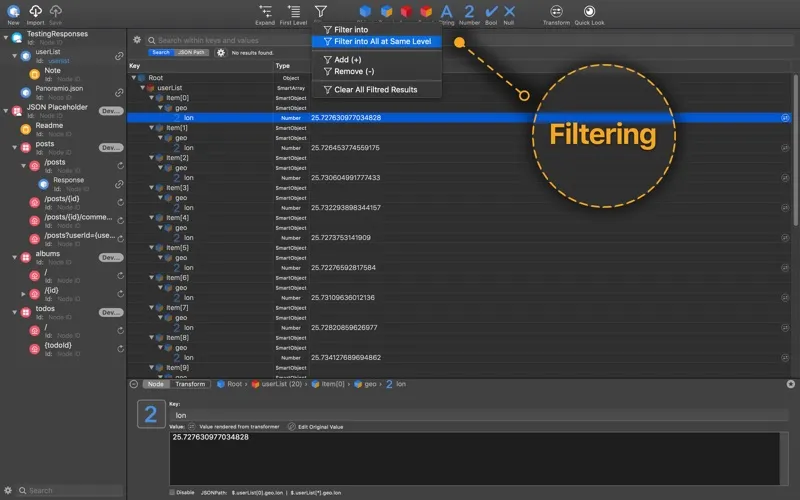Click the vertical scrollbar of the tree table
The width and height of the screenshot is (800, 500).
795,151
